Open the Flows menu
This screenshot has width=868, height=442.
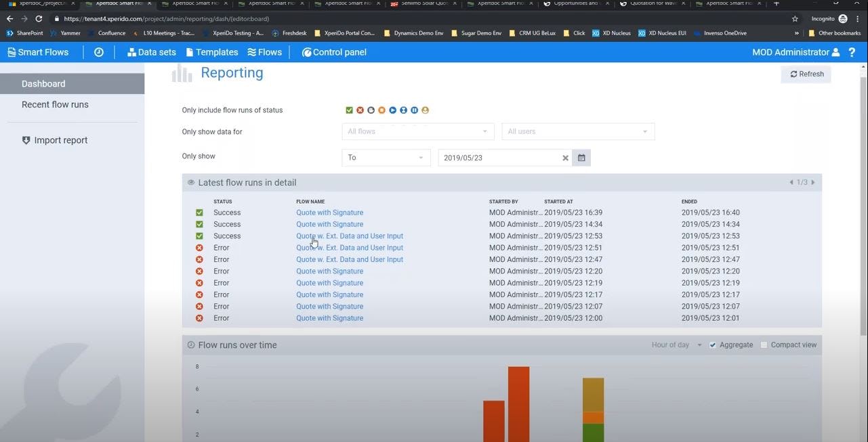pos(264,52)
